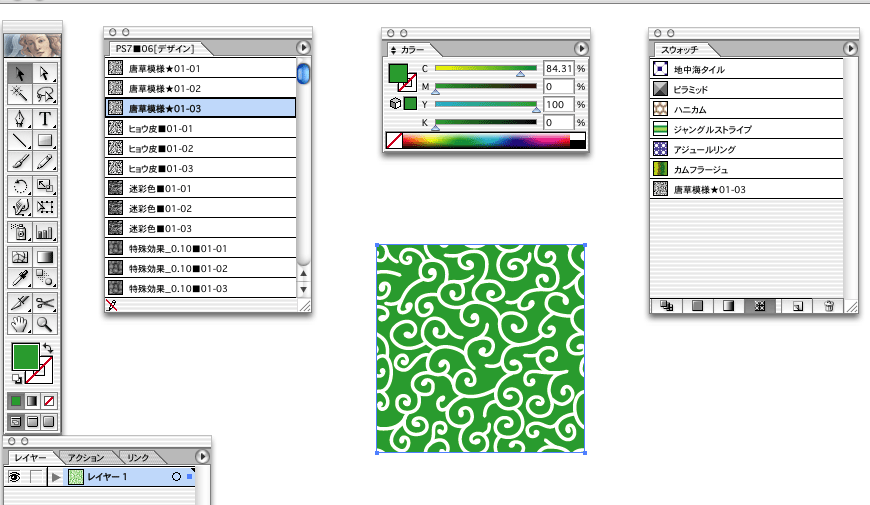Switch to Standard Screen Mode
This screenshot has width=870, height=505.
(16, 422)
